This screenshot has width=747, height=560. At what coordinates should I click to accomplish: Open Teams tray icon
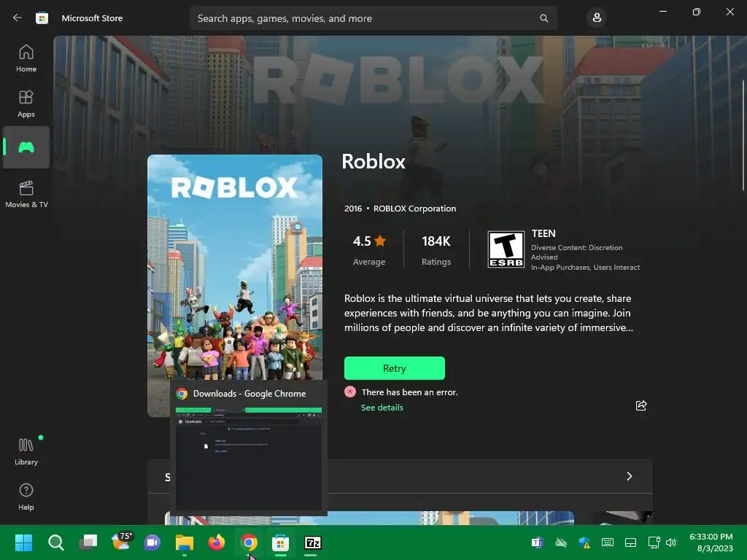(x=538, y=542)
